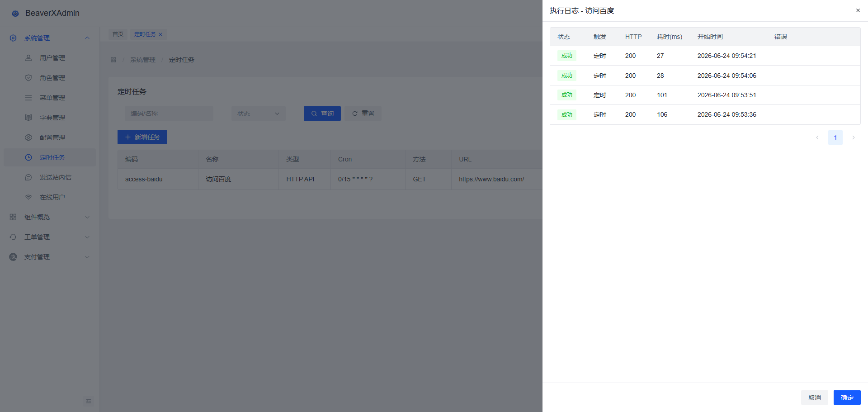868x412 pixels.
Task: Switch to the 首页 tab
Action: pos(118,34)
